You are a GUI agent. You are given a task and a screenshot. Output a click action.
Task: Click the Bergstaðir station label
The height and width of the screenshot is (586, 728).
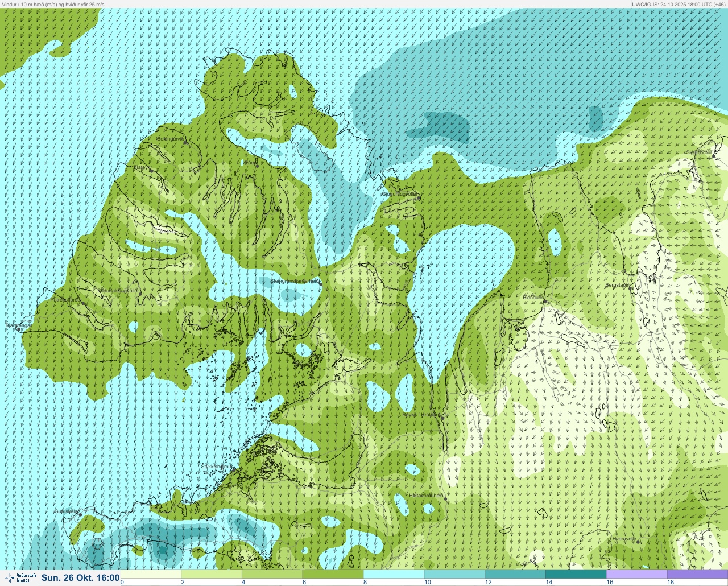point(618,285)
